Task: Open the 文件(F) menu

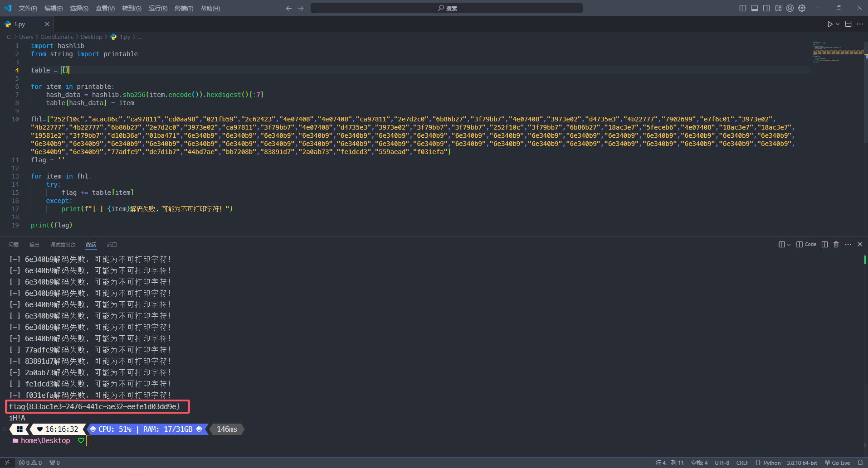Action: point(28,8)
